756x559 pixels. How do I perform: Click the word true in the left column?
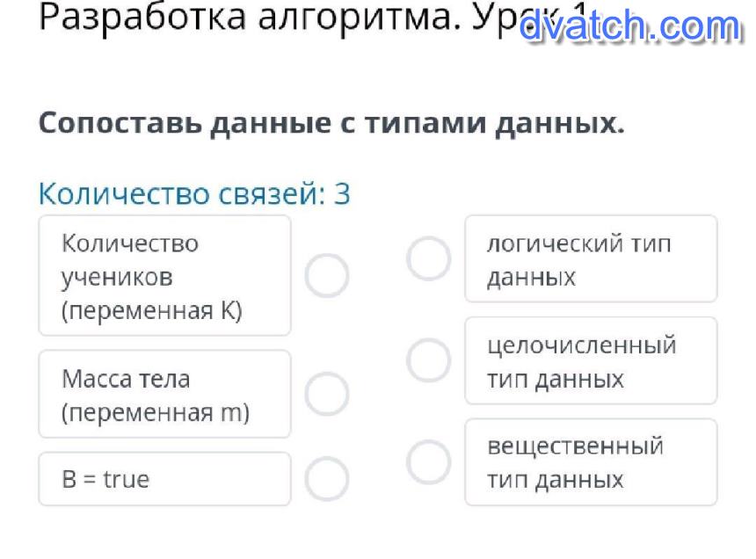coord(127,479)
